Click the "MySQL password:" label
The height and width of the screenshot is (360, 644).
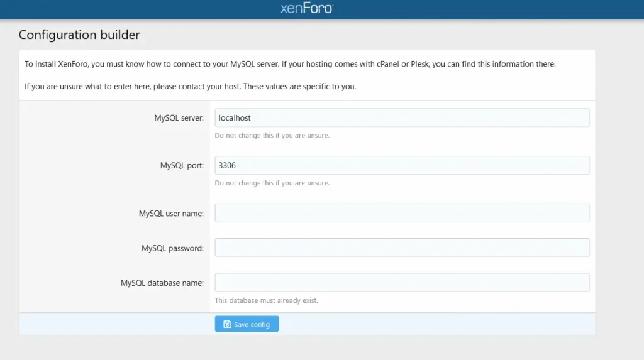coord(172,248)
